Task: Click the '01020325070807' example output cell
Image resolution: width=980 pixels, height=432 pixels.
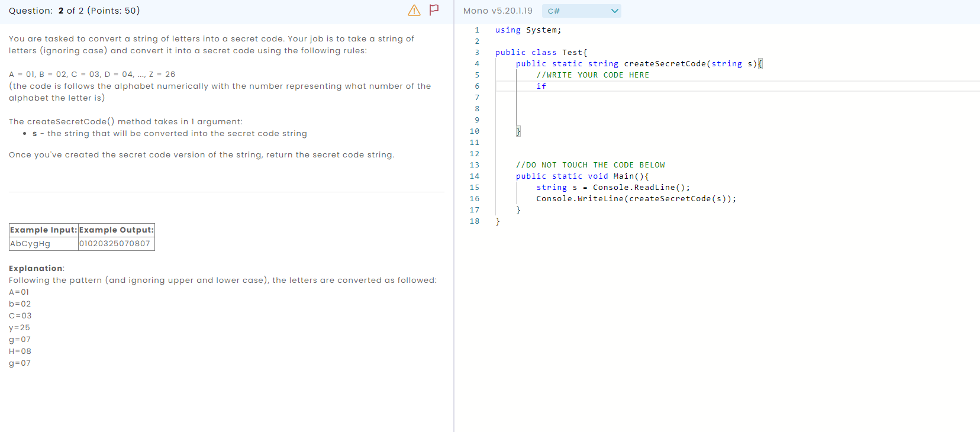Action: 117,244
